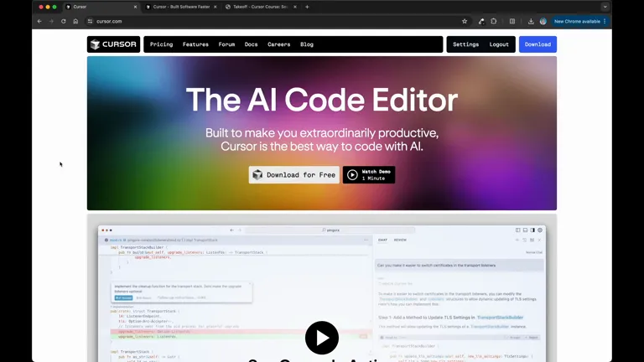Click the Chrome profile avatar
Viewport: 644px width, 362px height.
click(x=543, y=21)
